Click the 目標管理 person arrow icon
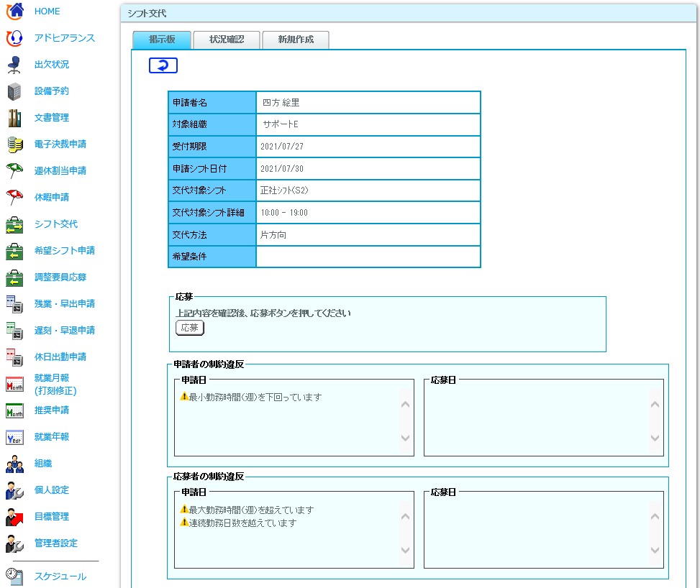Viewport: 700px width, 588px height. click(x=14, y=517)
